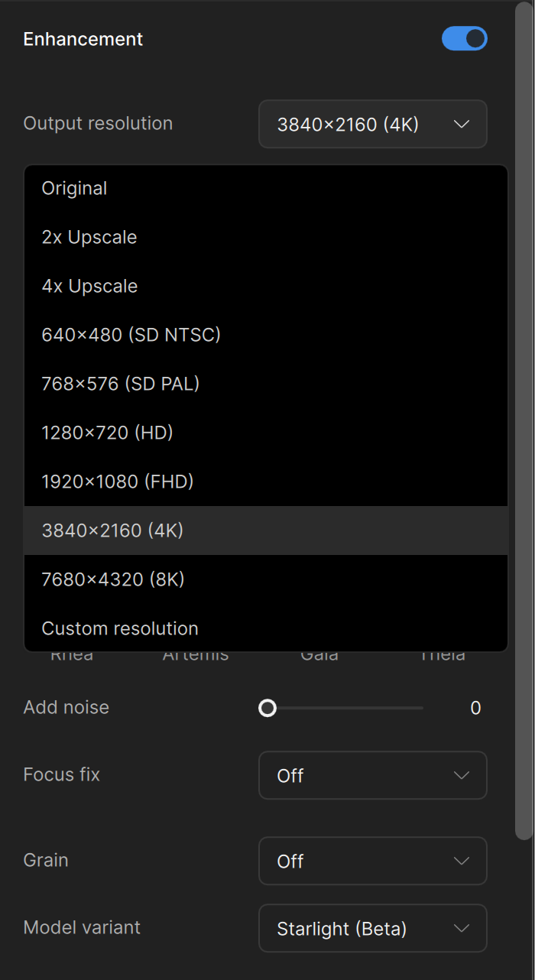Image resolution: width=535 pixels, height=980 pixels.
Task: Pick 1280×720 (HD) resolution
Action: (107, 433)
